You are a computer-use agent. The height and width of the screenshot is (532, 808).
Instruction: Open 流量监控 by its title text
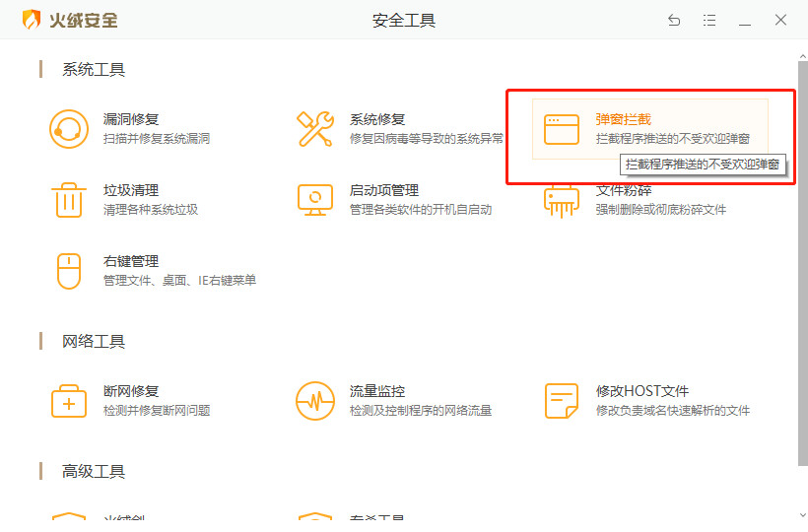pos(377,391)
